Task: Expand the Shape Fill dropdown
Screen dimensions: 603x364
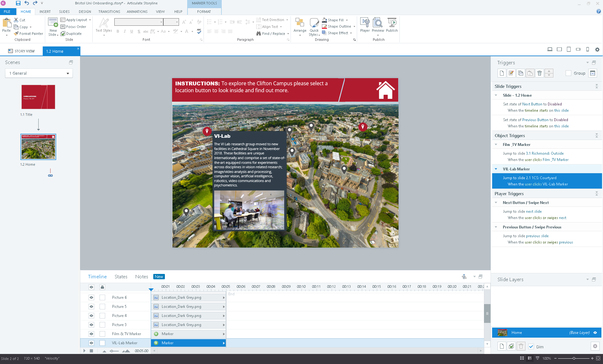Action: click(347, 20)
